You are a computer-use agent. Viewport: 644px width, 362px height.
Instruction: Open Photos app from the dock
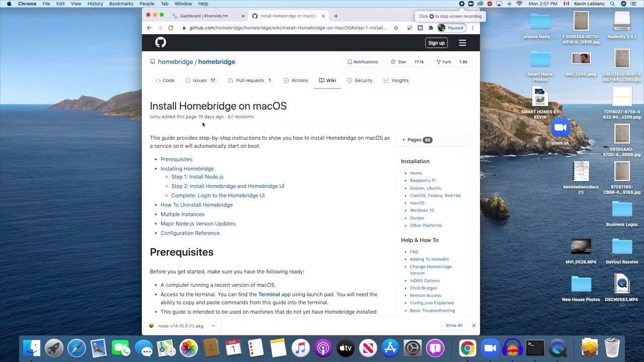coord(189,348)
